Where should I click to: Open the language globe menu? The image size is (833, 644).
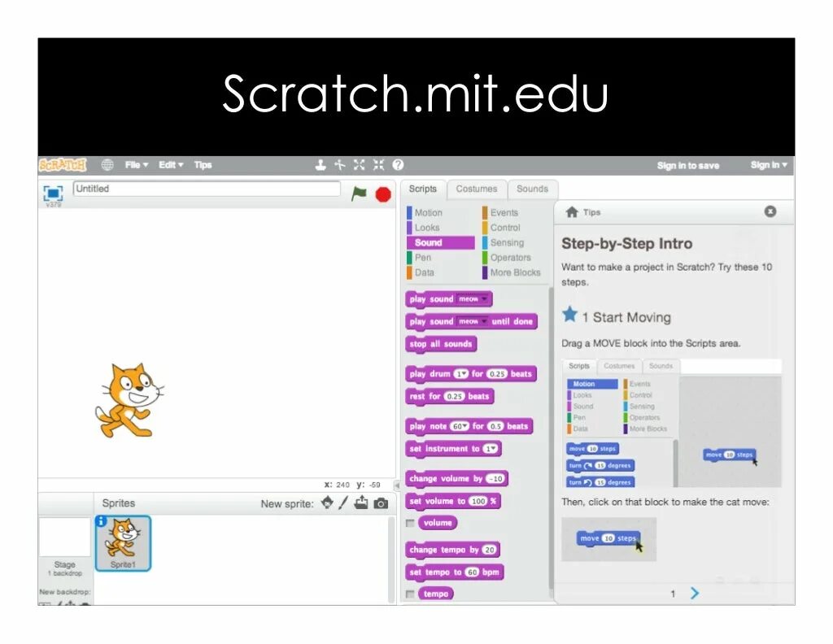[107, 165]
